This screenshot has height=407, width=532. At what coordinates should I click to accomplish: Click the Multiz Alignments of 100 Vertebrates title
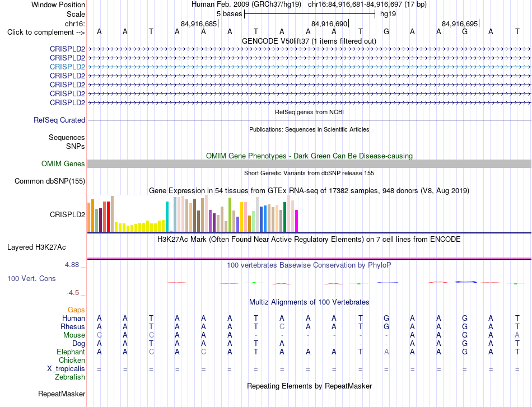[x=309, y=302]
